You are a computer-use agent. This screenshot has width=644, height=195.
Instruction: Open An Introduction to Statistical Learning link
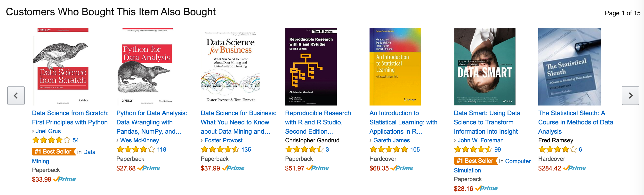coord(403,122)
